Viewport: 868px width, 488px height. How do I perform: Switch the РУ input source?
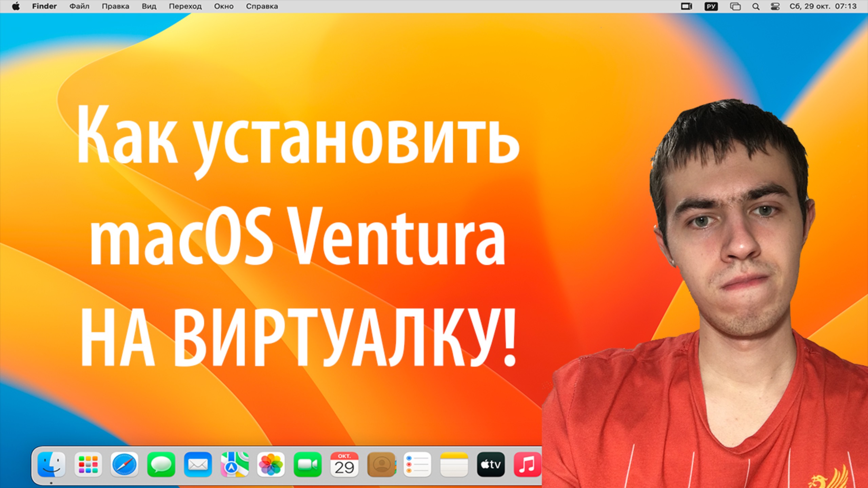[x=711, y=6]
